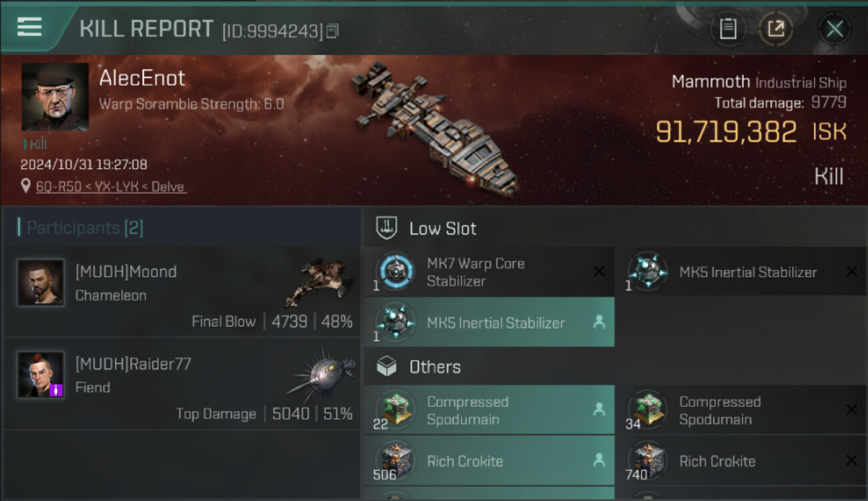Viewport: 868px width, 501px height.
Task: Open the hamburger menu icon
Action: (x=29, y=27)
